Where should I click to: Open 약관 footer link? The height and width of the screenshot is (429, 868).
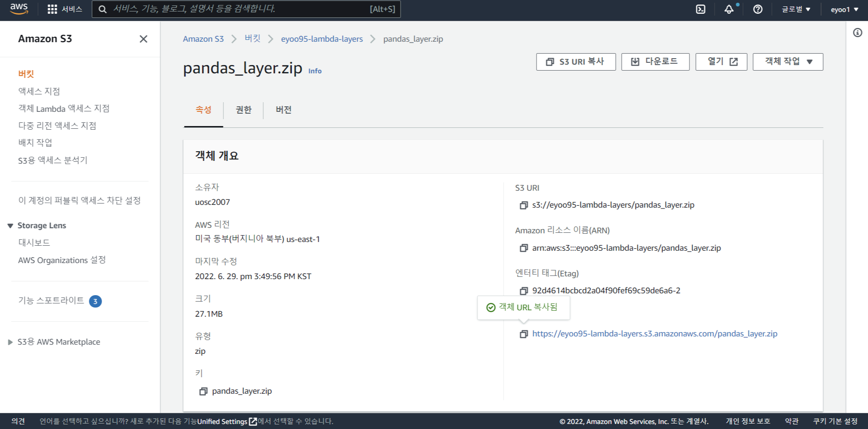(x=792, y=421)
